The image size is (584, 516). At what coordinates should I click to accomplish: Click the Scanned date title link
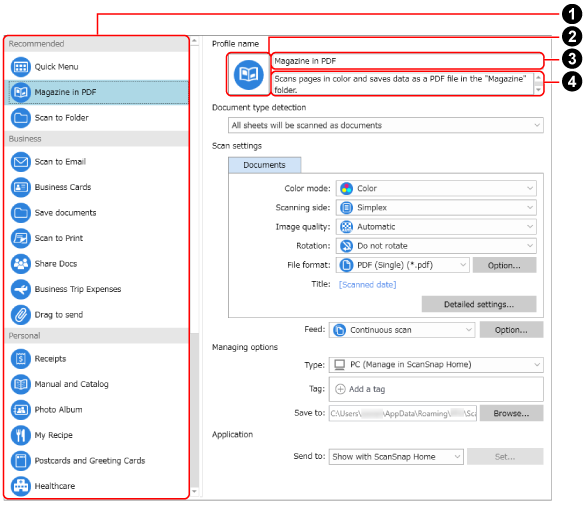367,285
